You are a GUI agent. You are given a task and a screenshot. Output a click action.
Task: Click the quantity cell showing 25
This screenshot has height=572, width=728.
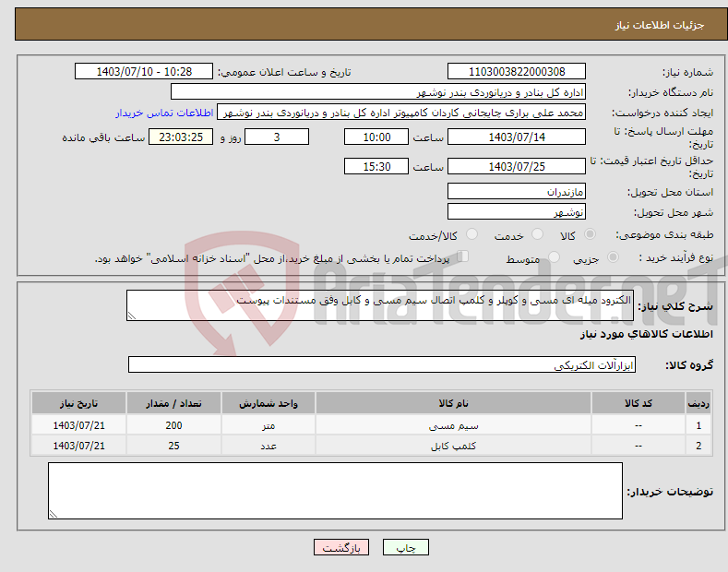coord(173,446)
